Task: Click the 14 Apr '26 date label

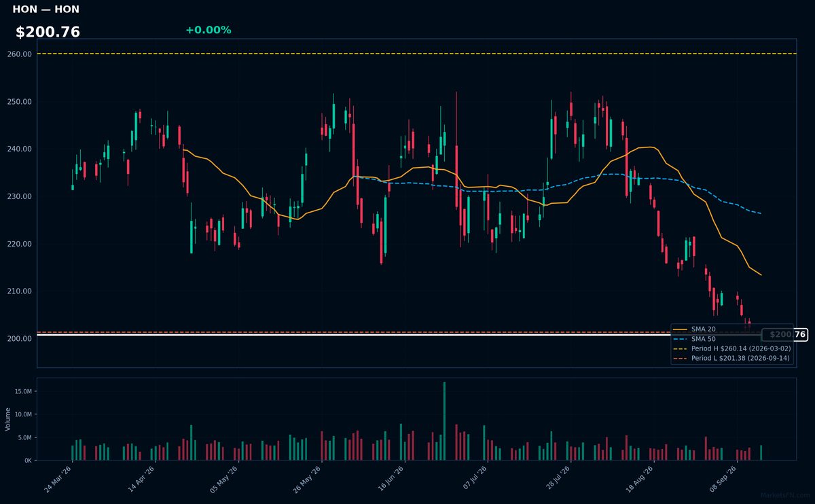Action: [x=141, y=480]
